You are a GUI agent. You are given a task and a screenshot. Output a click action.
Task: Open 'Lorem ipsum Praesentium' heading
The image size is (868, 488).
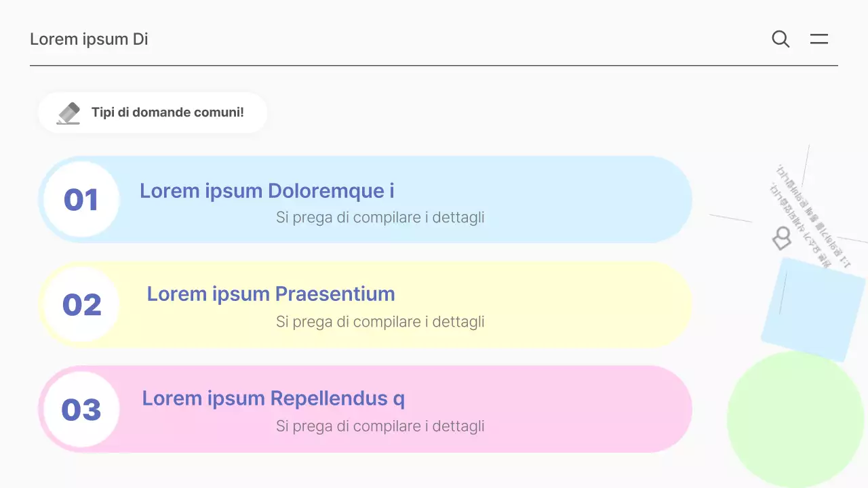[x=271, y=294]
